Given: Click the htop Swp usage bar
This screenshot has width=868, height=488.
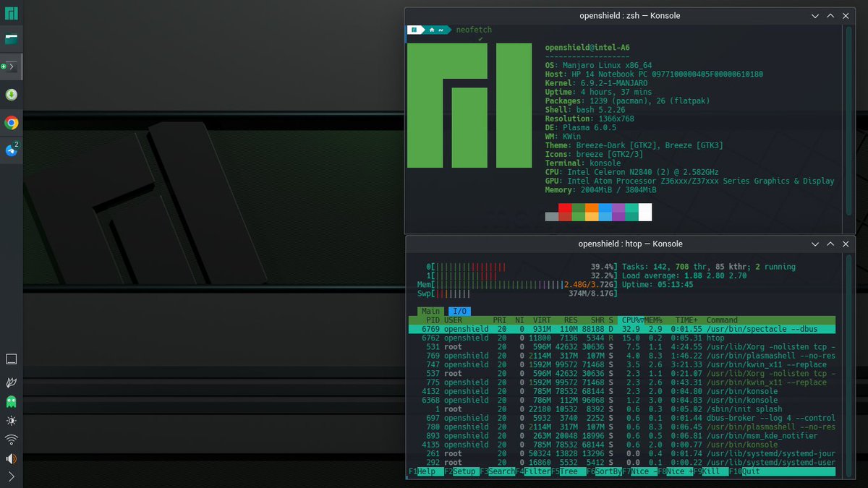Looking at the screenshot, I should tap(516, 294).
